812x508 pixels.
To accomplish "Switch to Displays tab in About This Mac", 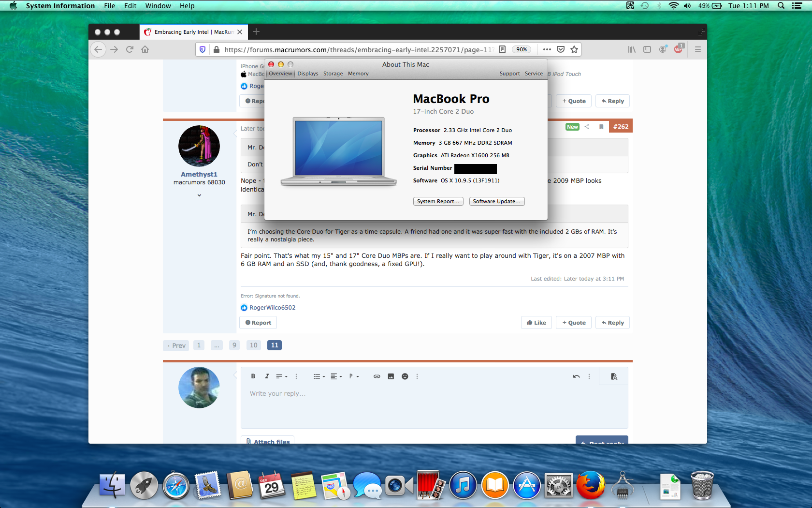I will [308, 74].
